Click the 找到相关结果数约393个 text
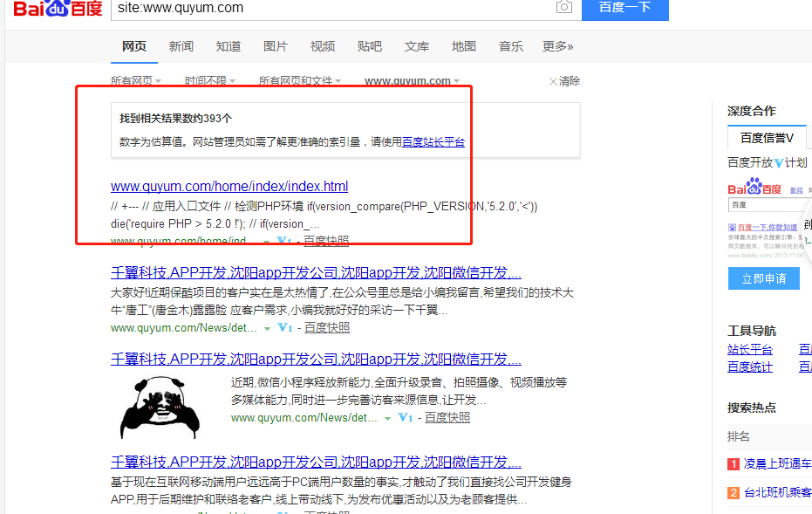The height and width of the screenshot is (514, 812). [x=175, y=119]
